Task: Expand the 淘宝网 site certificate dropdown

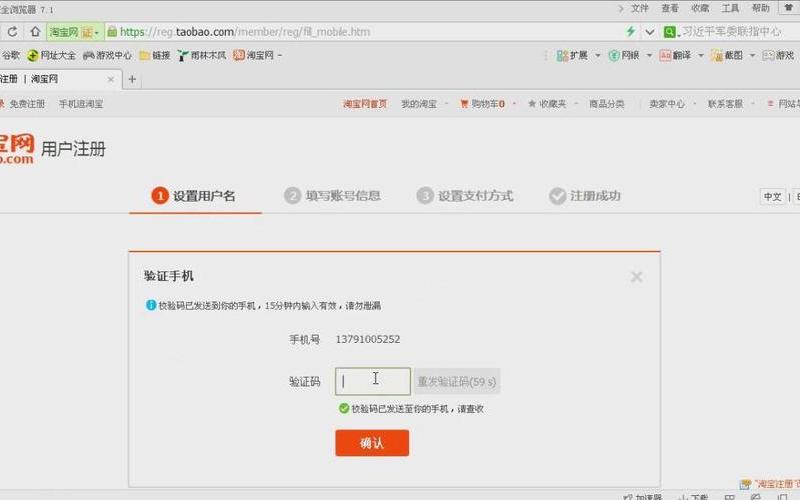Action: click(96, 33)
